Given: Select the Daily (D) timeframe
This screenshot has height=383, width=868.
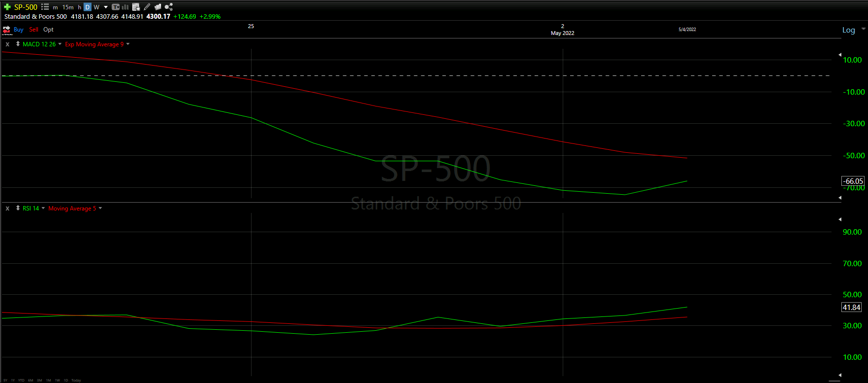Looking at the screenshot, I should click(x=87, y=7).
